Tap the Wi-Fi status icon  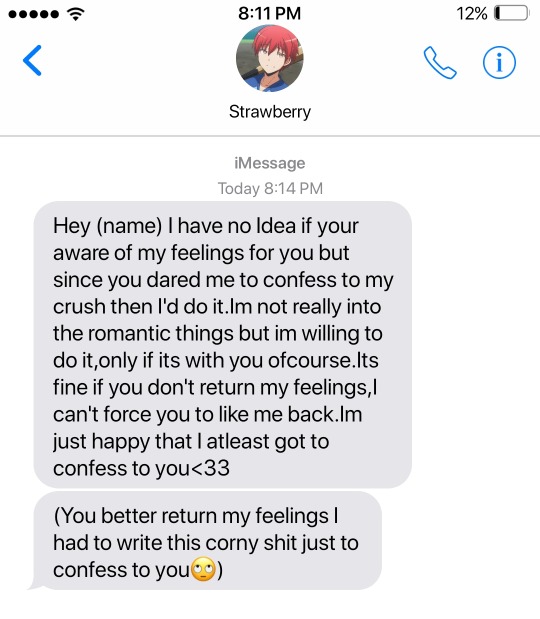pos(75,14)
